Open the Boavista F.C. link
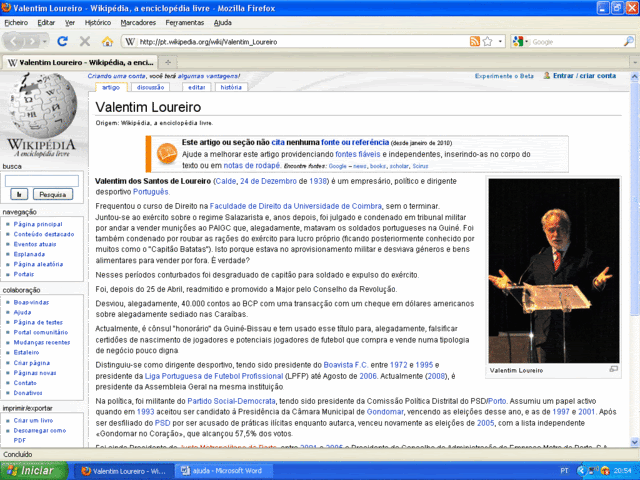The image size is (640, 480). click(346, 365)
